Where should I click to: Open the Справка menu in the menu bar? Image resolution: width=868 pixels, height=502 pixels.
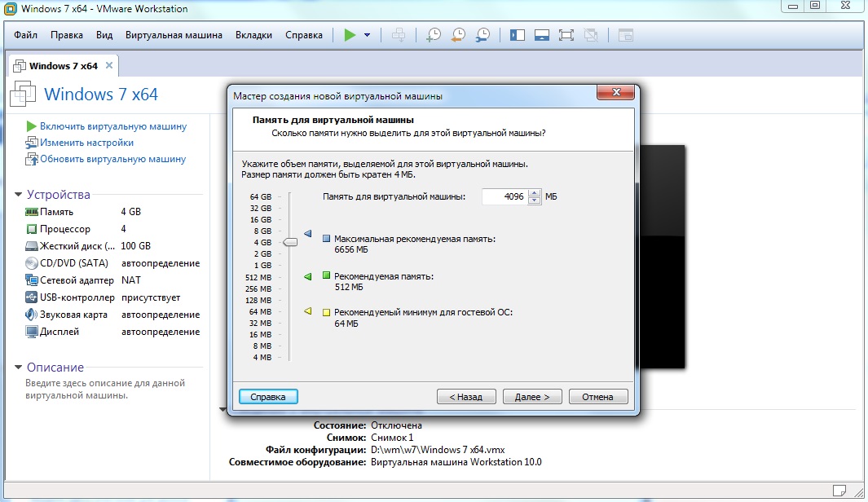304,35
